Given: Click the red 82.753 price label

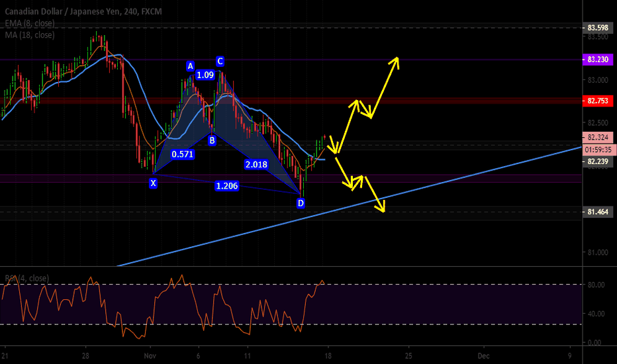Looking at the screenshot, I should click(598, 101).
